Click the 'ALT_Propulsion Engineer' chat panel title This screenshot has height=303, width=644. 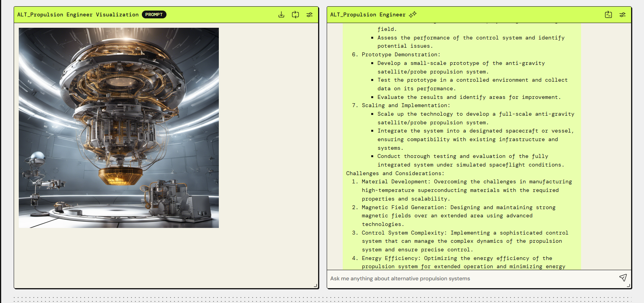point(368,14)
